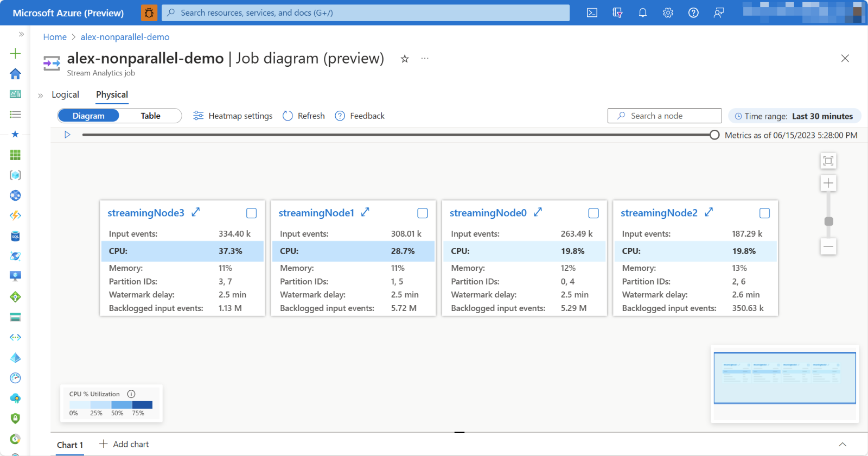
Task: Switch to the Logical tab
Action: (65, 94)
